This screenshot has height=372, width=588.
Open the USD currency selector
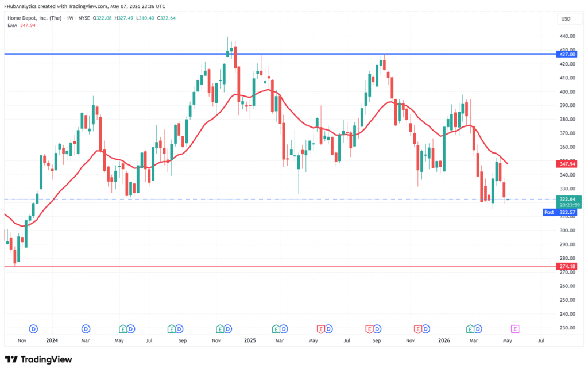tap(566, 19)
